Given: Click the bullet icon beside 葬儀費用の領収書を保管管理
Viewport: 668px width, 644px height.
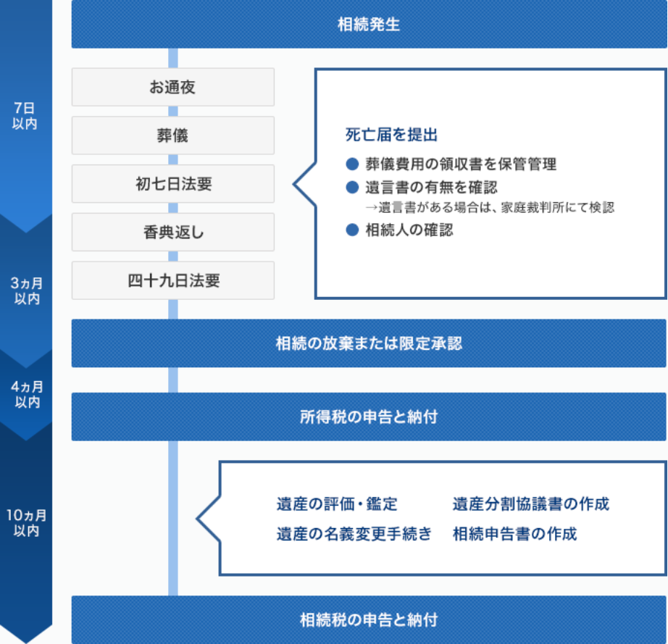Looking at the screenshot, I should 353,164.
